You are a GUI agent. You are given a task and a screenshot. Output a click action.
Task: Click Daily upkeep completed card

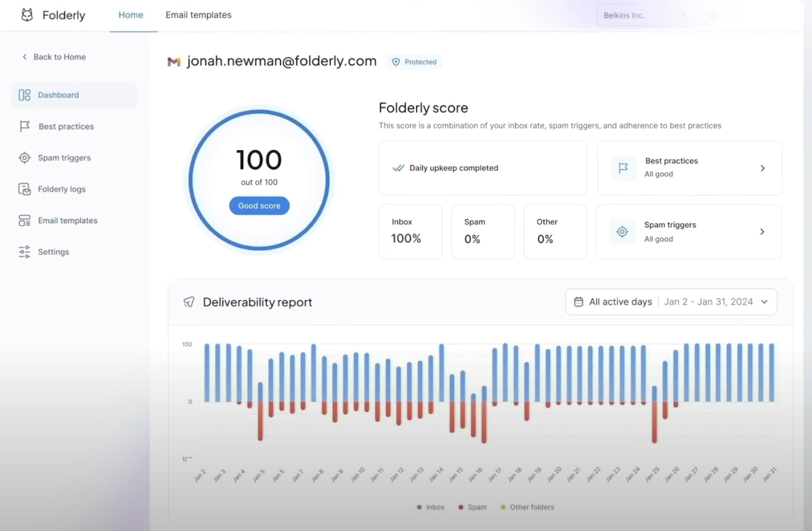483,168
